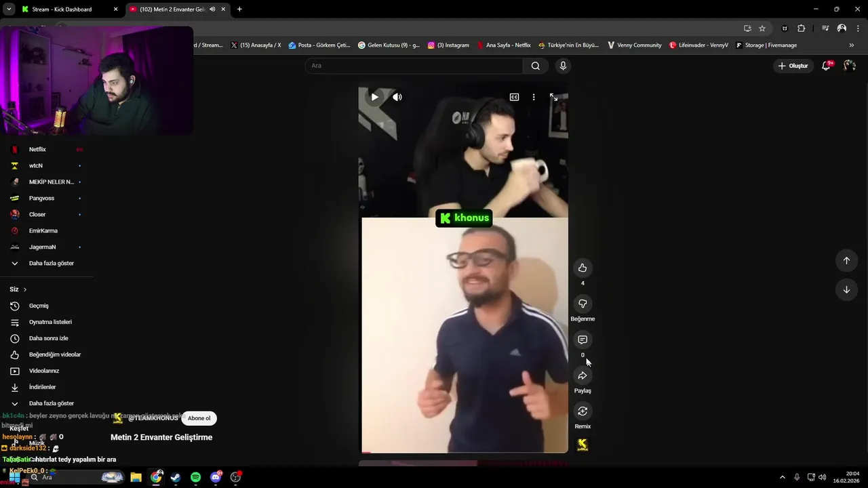Open OBS Studio from the taskbar
This screenshot has width=868, height=488.
coord(236,477)
